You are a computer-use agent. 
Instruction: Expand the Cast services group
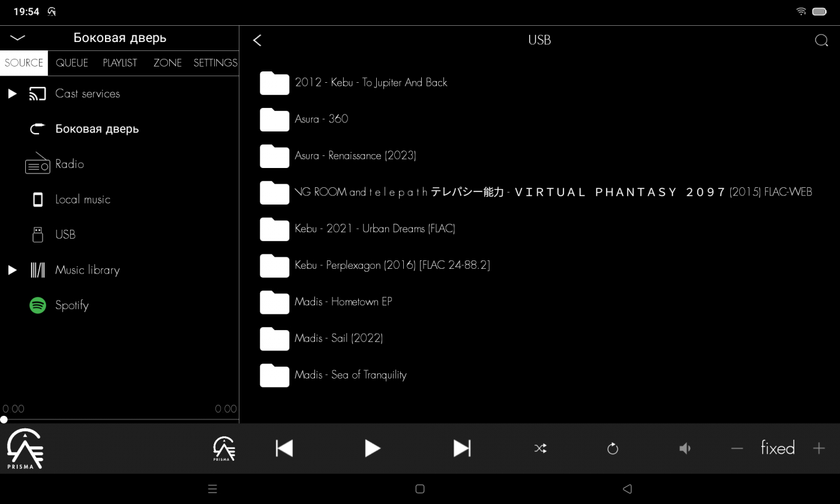(x=12, y=94)
